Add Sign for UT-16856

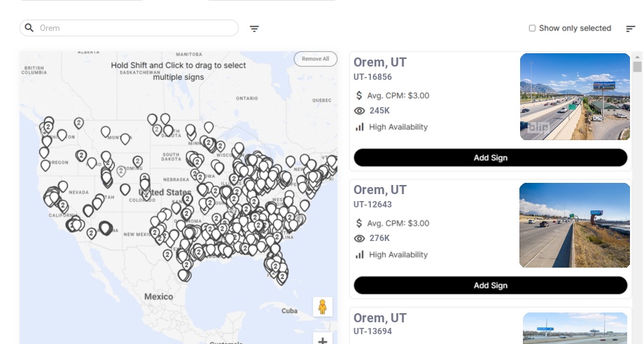pos(491,158)
